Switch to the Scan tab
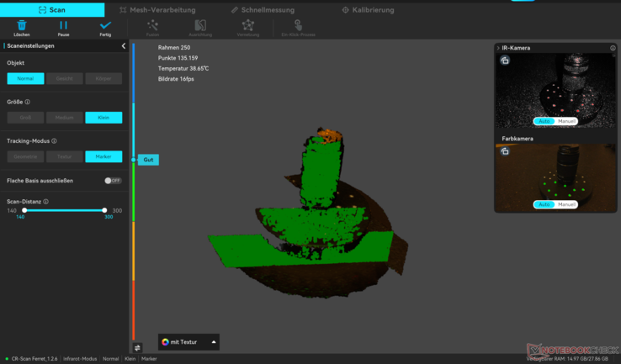 tap(52, 10)
